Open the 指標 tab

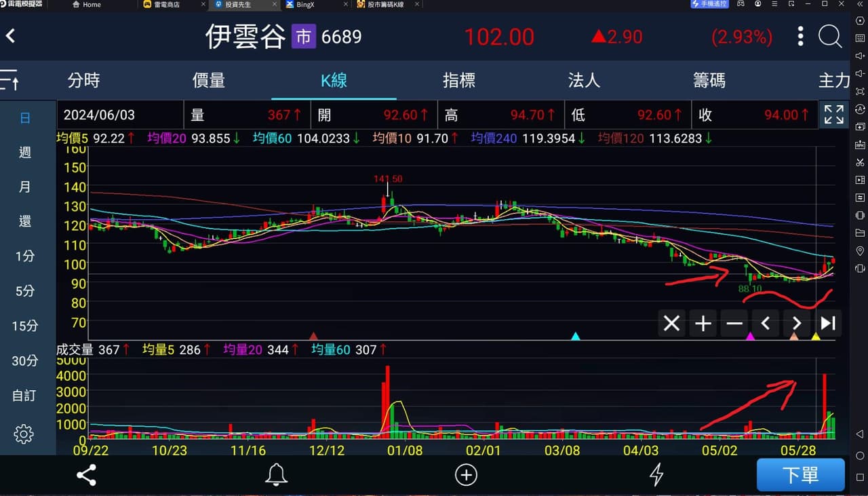click(x=459, y=80)
